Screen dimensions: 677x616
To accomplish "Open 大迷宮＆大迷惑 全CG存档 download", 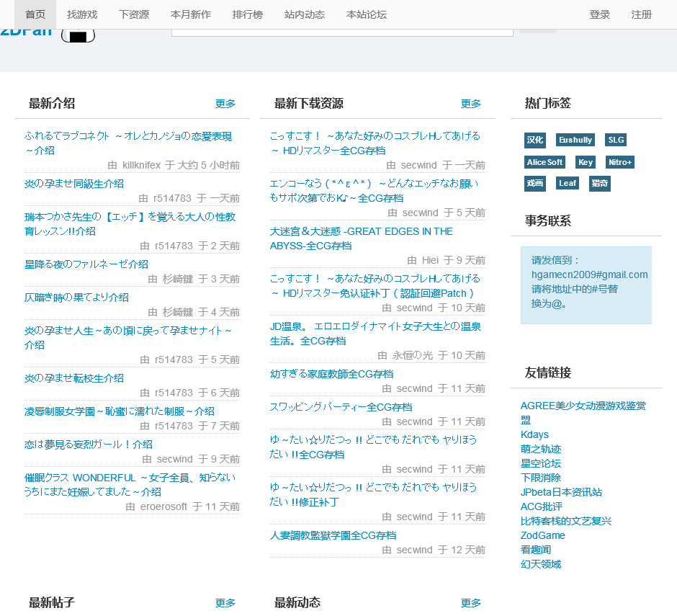I will point(362,239).
